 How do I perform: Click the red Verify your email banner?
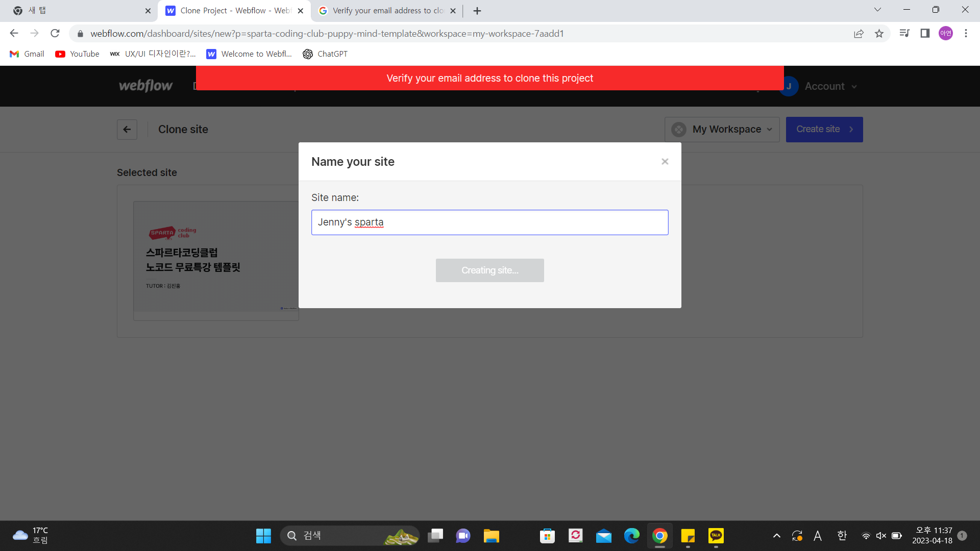point(489,78)
